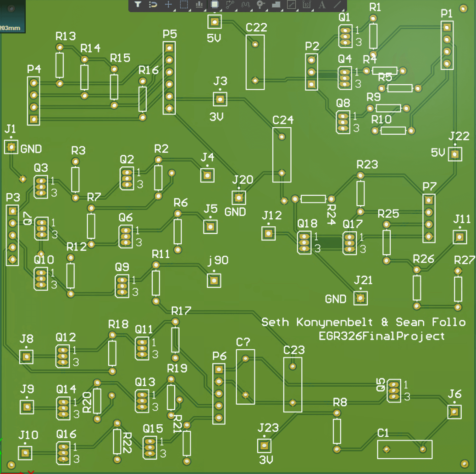The image size is (476, 474).
Task: Open the component placement tool
Action: [215, 5]
